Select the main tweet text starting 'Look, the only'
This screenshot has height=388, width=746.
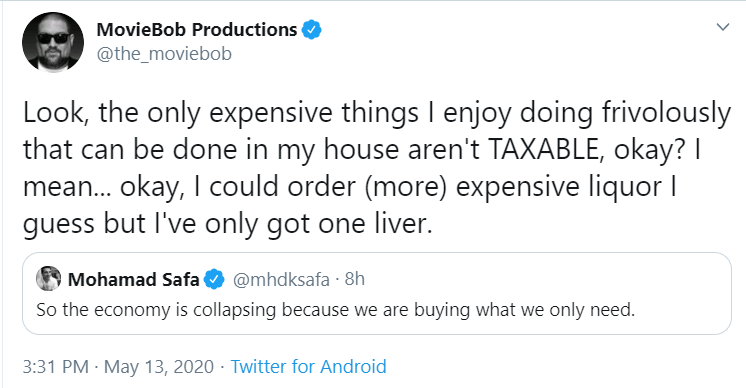377,168
